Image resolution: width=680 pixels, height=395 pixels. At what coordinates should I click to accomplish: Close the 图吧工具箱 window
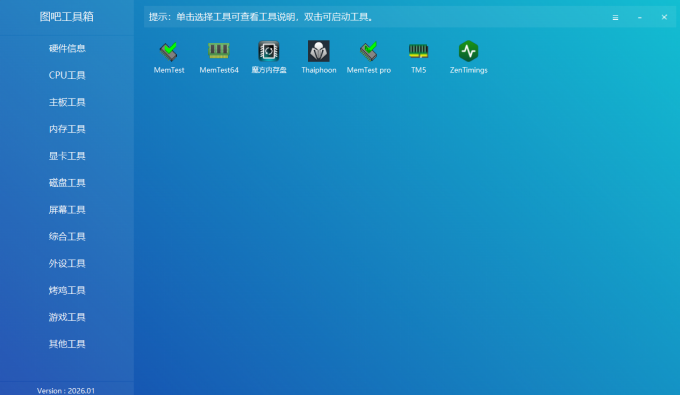664,17
